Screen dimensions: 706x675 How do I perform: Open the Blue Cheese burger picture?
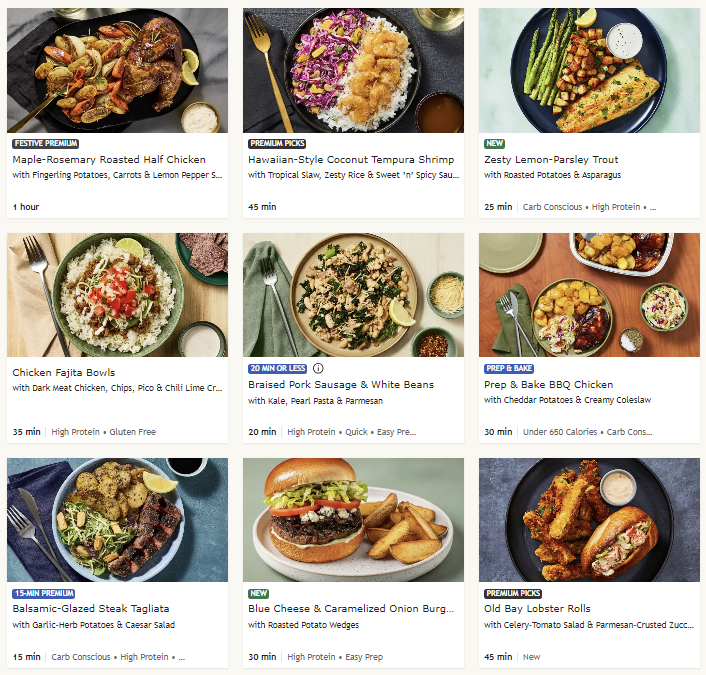pos(353,520)
